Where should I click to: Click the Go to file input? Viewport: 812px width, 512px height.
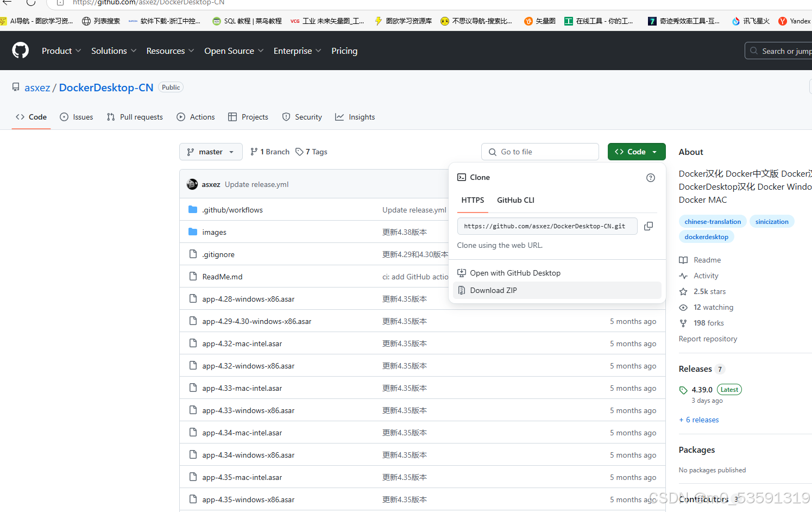point(540,152)
